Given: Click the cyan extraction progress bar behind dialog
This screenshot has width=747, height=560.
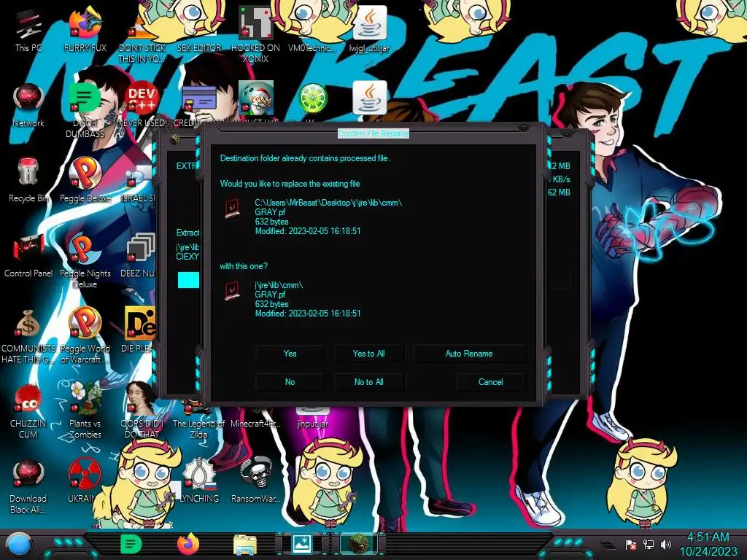Looking at the screenshot, I should [188, 280].
